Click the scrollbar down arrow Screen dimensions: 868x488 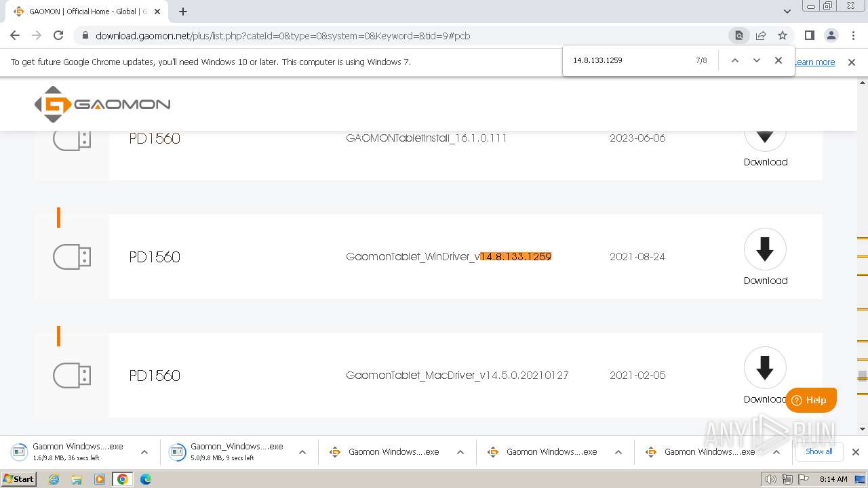862,429
